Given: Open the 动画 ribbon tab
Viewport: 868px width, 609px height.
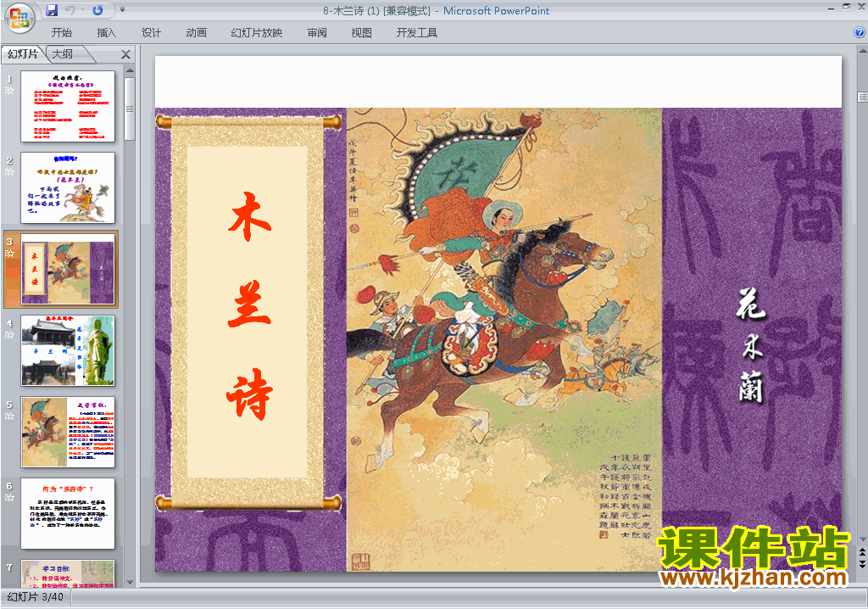Looking at the screenshot, I should pyautogui.click(x=196, y=33).
